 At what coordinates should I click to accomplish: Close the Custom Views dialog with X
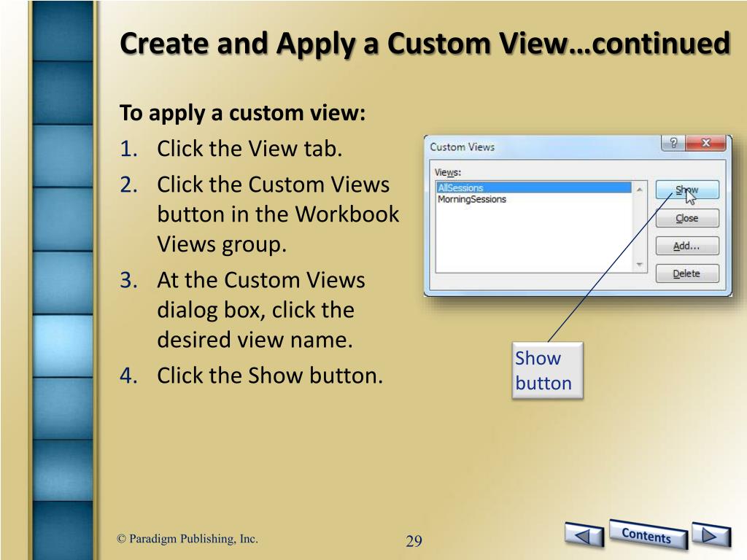(706, 142)
